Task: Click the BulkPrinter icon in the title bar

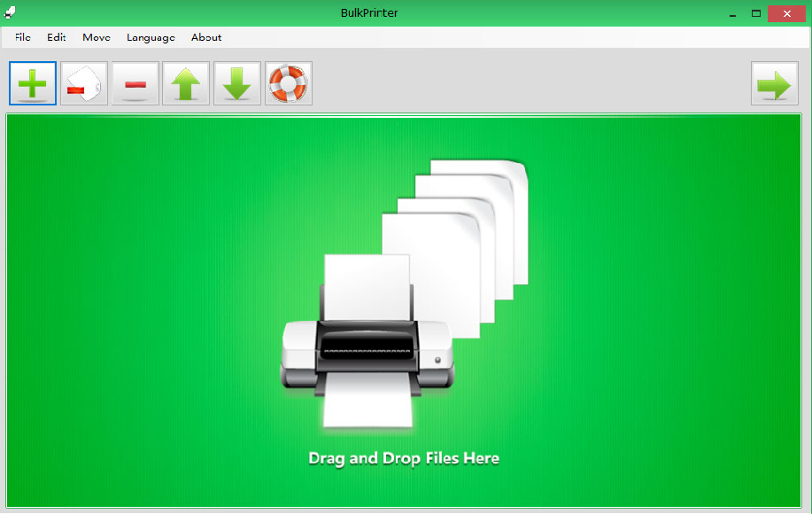Action: pyautogui.click(x=11, y=12)
